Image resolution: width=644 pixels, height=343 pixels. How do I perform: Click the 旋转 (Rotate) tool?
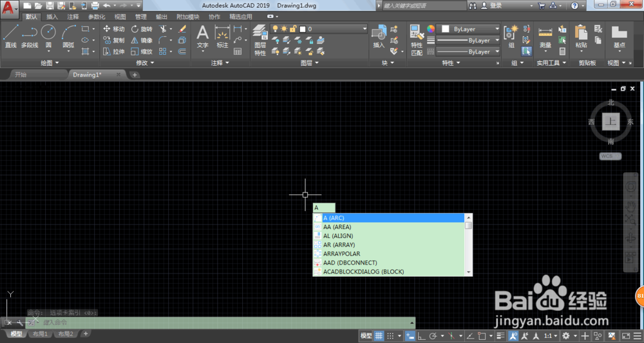tap(142, 29)
